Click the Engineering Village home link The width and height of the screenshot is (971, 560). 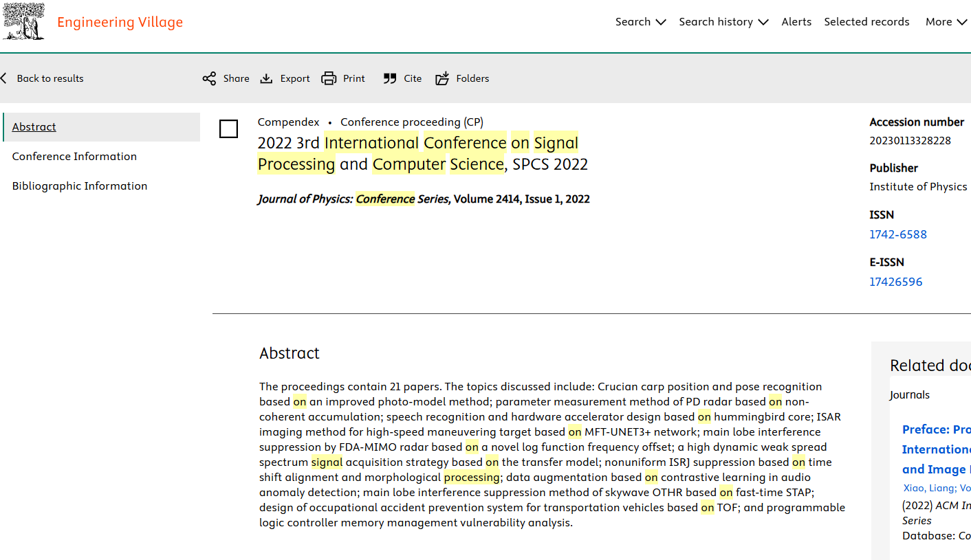tap(120, 22)
